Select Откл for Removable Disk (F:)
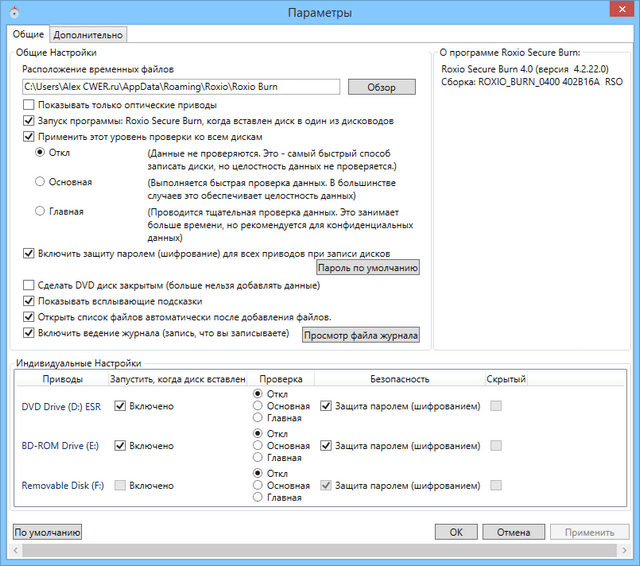The image size is (640, 566). click(x=258, y=473)
